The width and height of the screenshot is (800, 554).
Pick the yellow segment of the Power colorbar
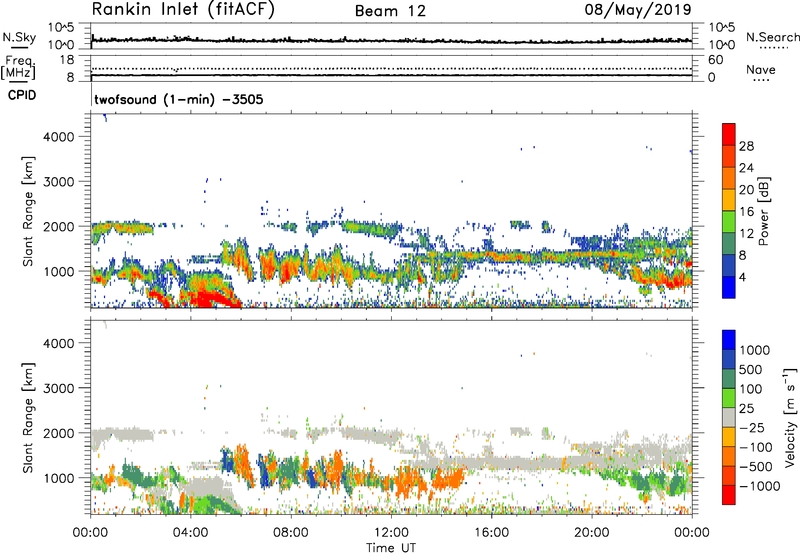729,200
